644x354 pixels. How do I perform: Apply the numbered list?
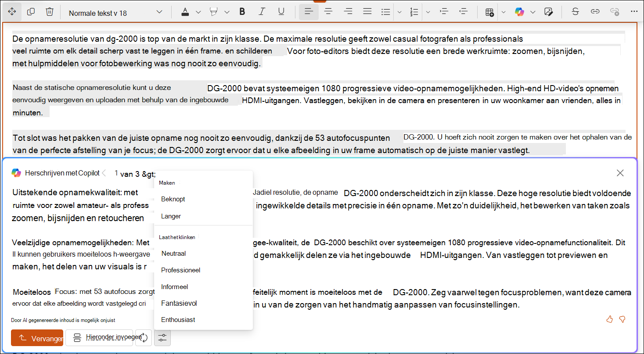(x=414, y=12)
